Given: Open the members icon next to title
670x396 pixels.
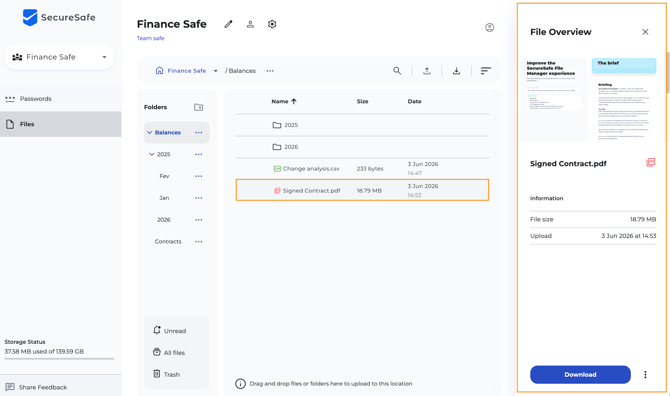Looking at the screenshot, I should pos(250,24).
